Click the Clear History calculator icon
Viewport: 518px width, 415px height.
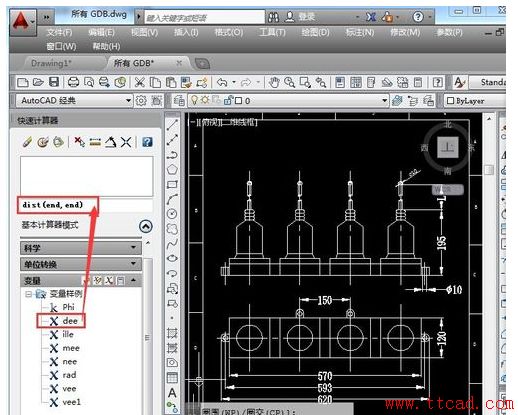point(43,142)
